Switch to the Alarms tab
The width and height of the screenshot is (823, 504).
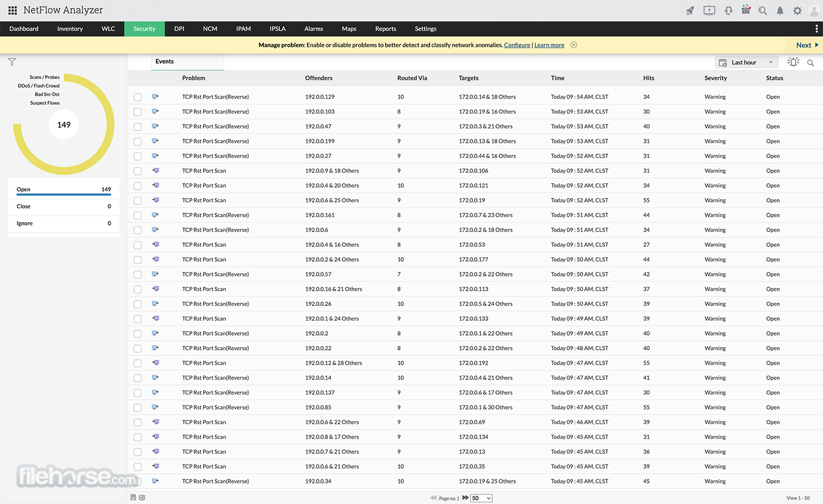click(313, 29)
